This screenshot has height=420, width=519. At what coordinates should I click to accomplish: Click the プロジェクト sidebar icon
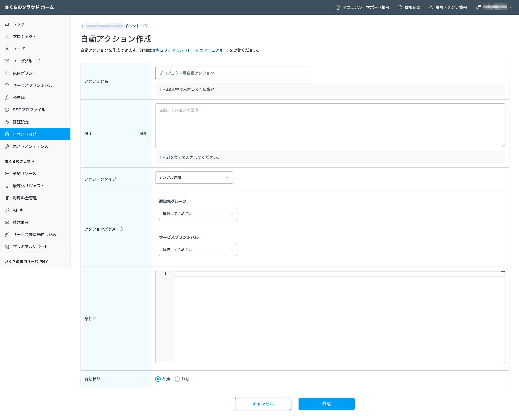tap(7, 37)
